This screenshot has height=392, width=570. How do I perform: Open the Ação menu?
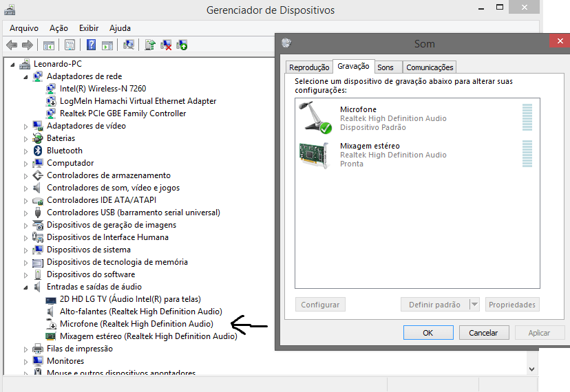[59, 28]
